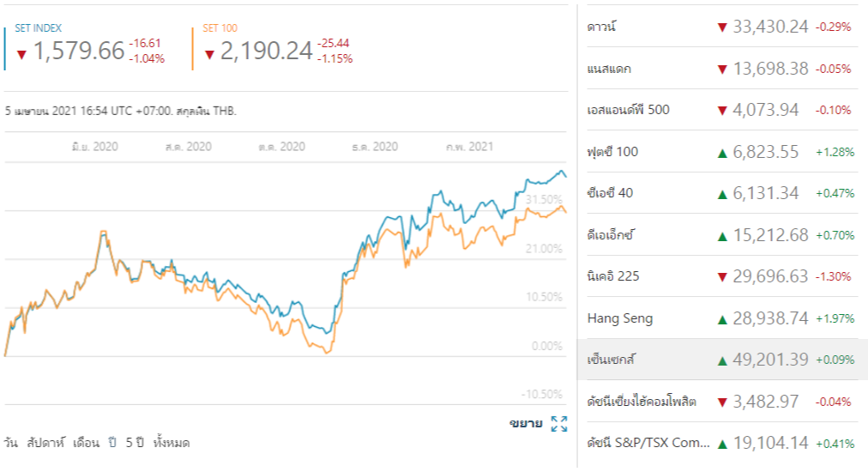Switch chart range to เดือน (month)
The image size is (868, 472).
click(86, 444)
